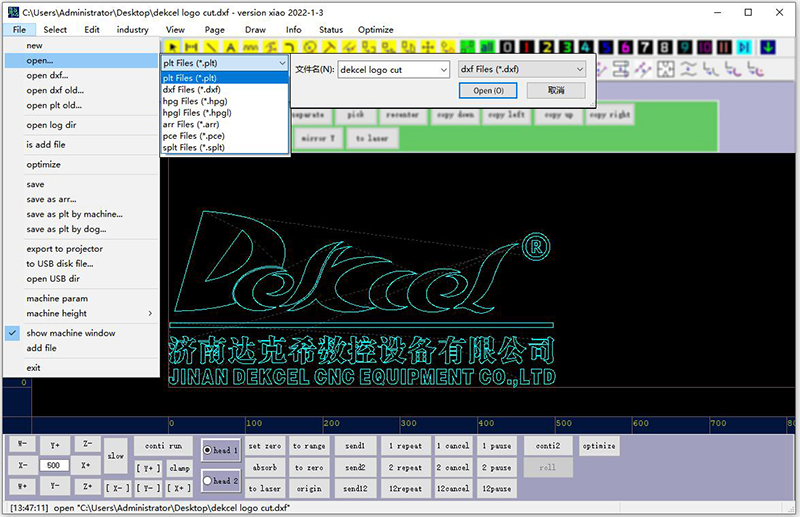Screen dimensions: 800x517
Task: Select the four-arrow move tool icon
Action: pos(428,47)
